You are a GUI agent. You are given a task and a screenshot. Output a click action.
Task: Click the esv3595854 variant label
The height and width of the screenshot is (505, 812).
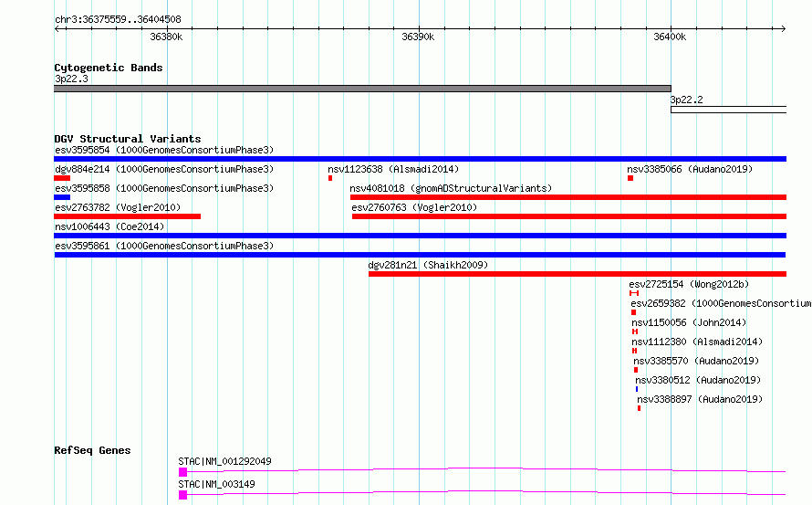pos(164,150)
